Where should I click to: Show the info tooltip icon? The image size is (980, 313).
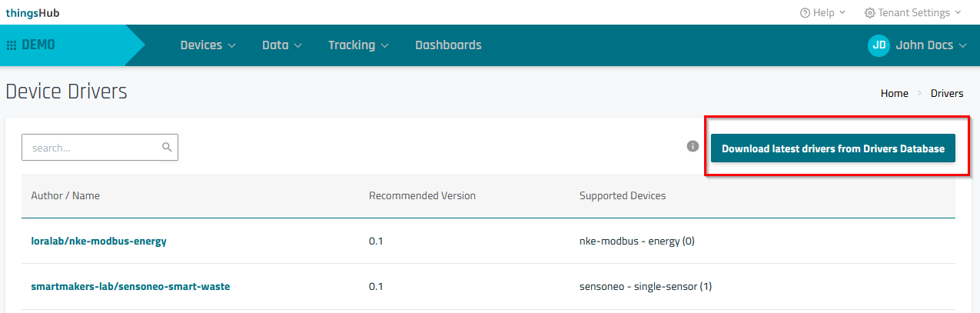(x=693, y=146)
